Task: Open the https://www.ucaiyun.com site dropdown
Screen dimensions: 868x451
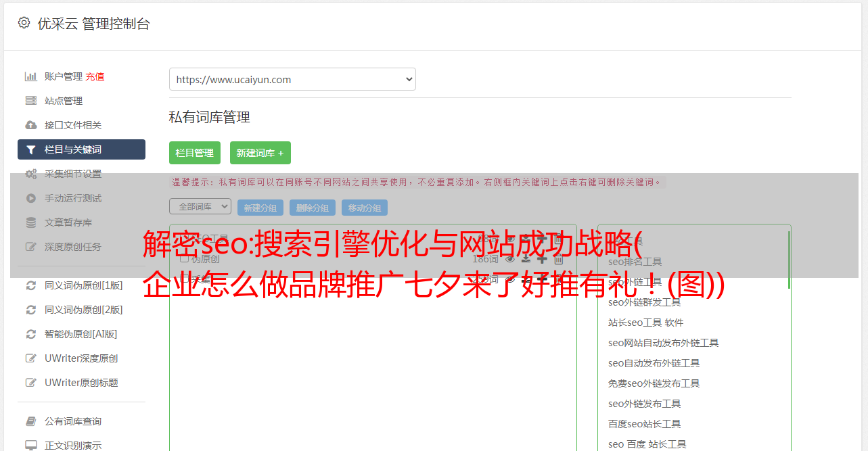Action: tap(292, 79)
